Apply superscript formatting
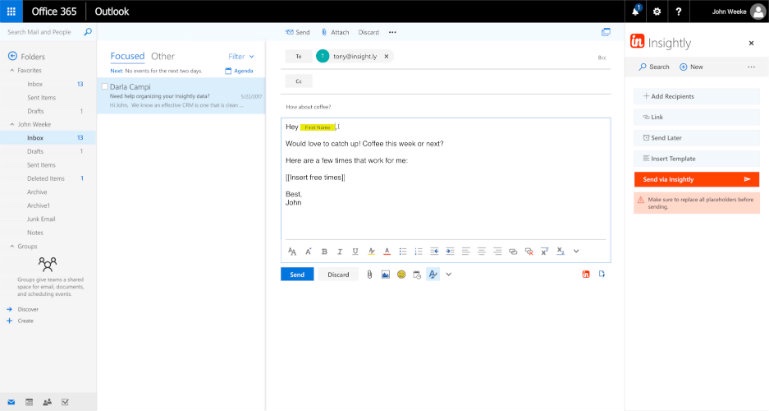Viewport: 769px width, 411px height. 544,252
